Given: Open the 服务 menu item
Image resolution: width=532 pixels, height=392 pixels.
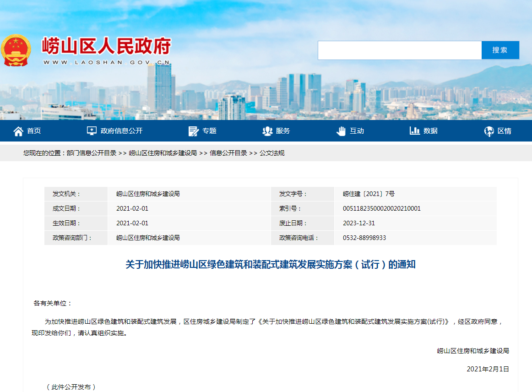Looking at the screenshot, I should 283,131.
